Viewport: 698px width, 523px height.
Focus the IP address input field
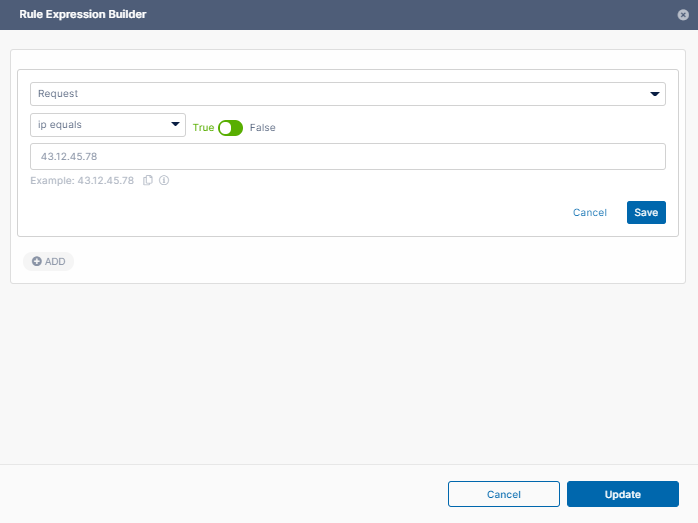pyautogui.click(x=348, y=157)
